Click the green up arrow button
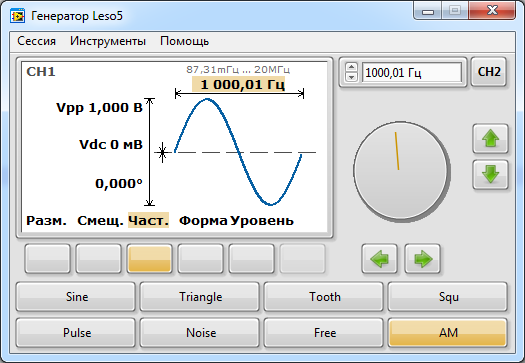 [x=491, y=139]
